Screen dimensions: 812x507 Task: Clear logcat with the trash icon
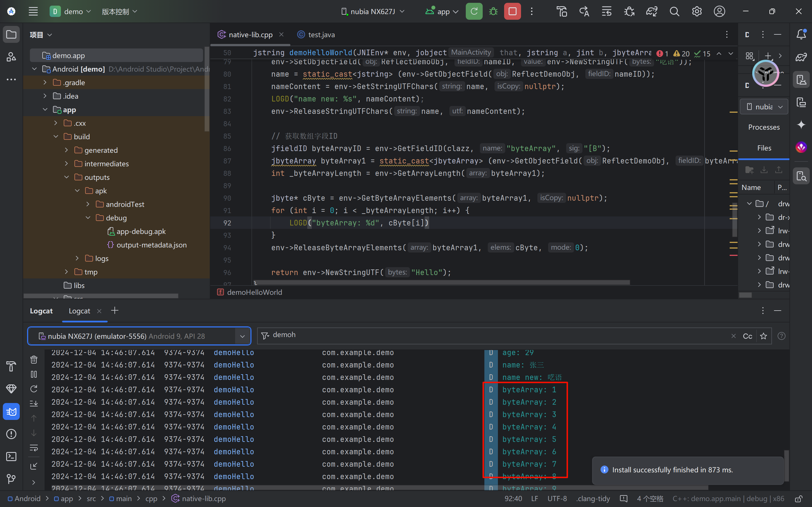(34, 360)
